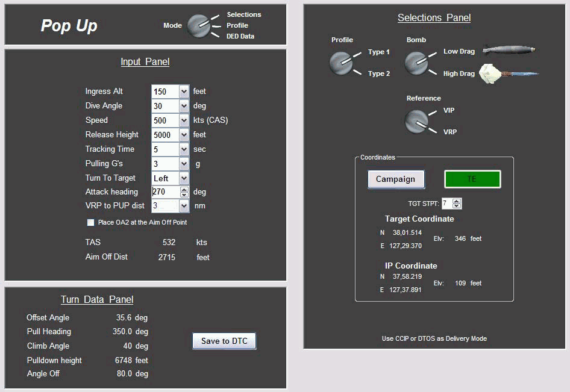This screenshot has height=392, width=570.
Task: Select the Selections mode label
Action: [243, 14]
